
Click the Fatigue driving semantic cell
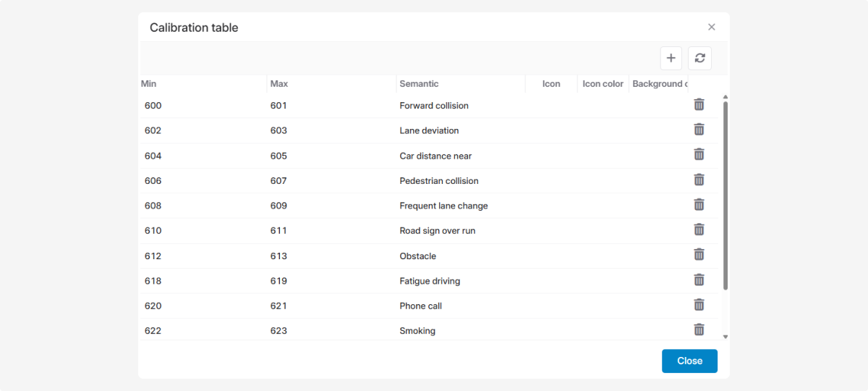pyautogui.click(x=430, y=281)
